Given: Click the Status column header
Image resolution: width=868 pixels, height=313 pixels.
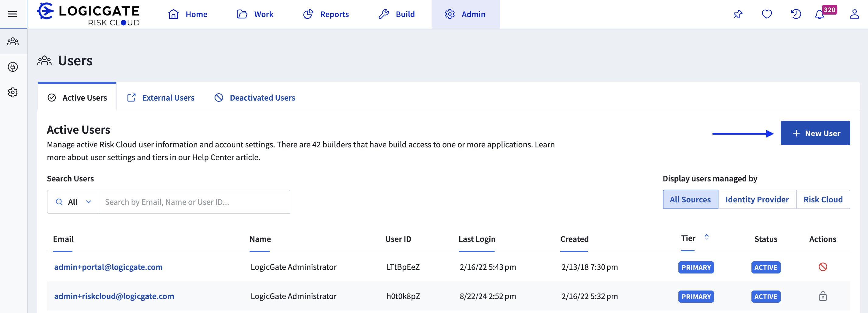Looking at the screenshot, I should 765,239.
